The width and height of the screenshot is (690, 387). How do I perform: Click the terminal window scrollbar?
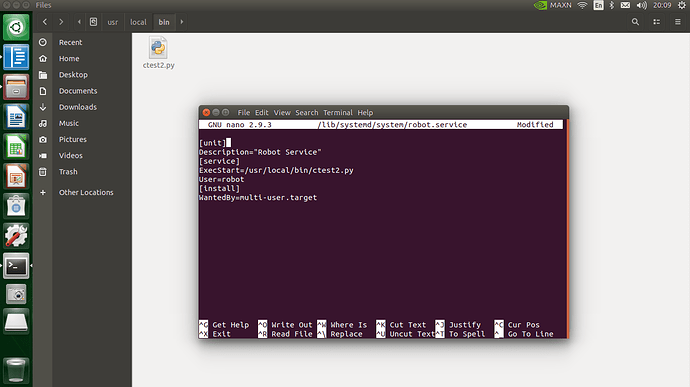(567, 229)
